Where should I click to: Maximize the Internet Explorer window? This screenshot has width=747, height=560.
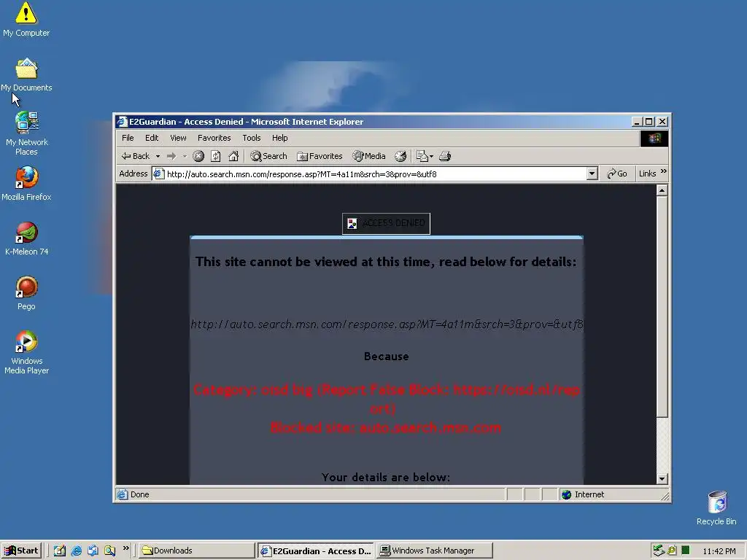(x=649, y=122)
